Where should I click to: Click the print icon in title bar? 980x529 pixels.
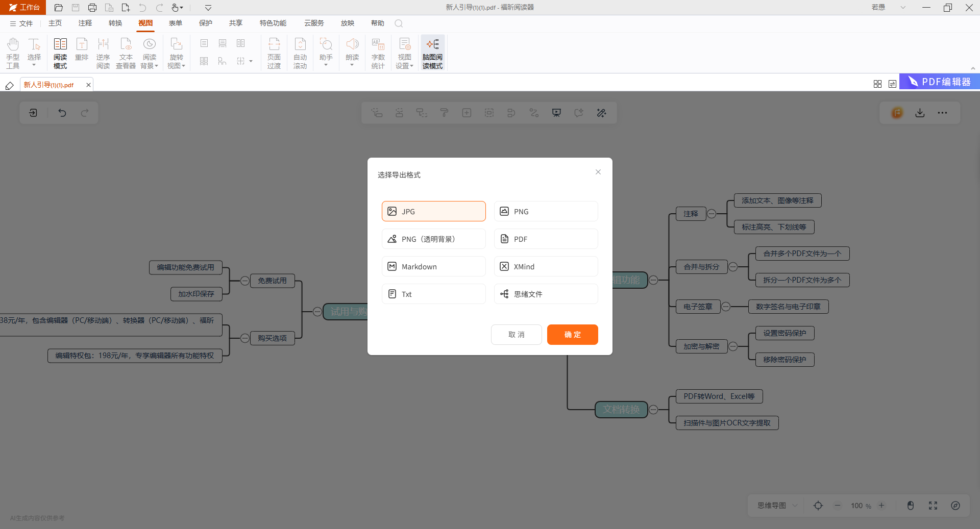[x=92, y=8]
